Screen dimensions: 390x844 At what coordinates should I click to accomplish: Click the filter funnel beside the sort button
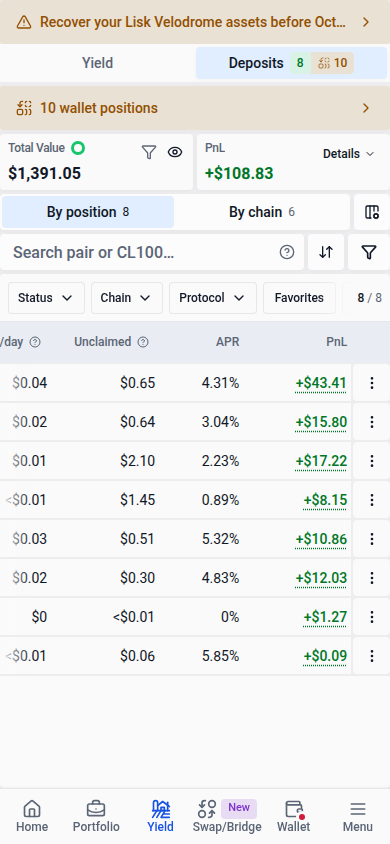click(x=368, y=252)
